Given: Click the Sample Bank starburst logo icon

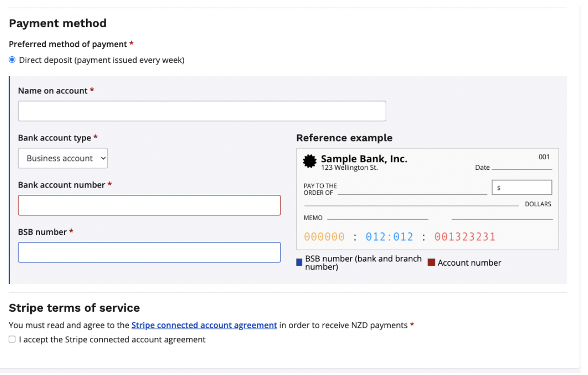Looking at the screenshot, I should click(309, 161).
